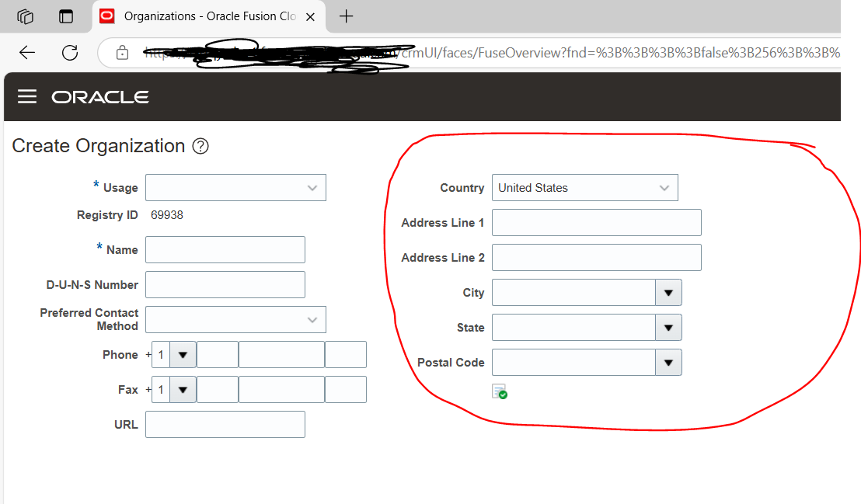The height and width of the screenshot is (504, 861).
Task: Focus the Address Line 1 field
Action: (x=596, y=222)
